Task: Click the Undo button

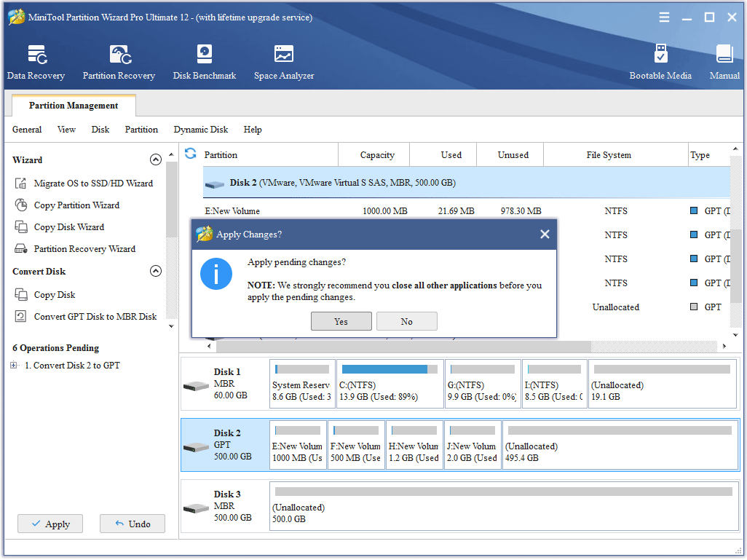Action: (x=132, y=524)
